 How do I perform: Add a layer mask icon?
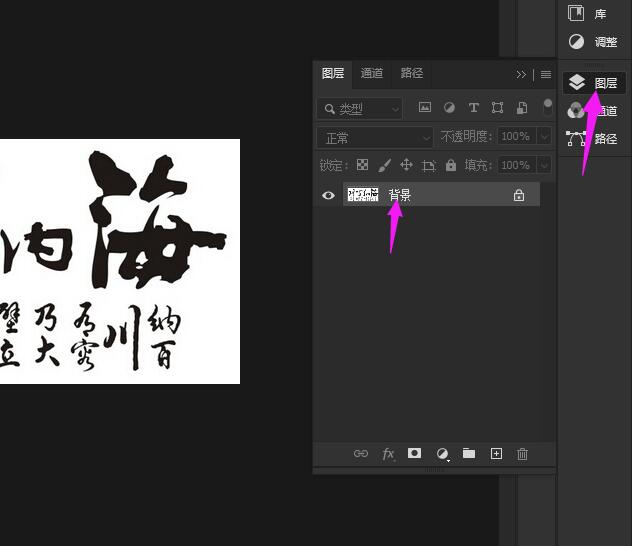coord(414,453)
